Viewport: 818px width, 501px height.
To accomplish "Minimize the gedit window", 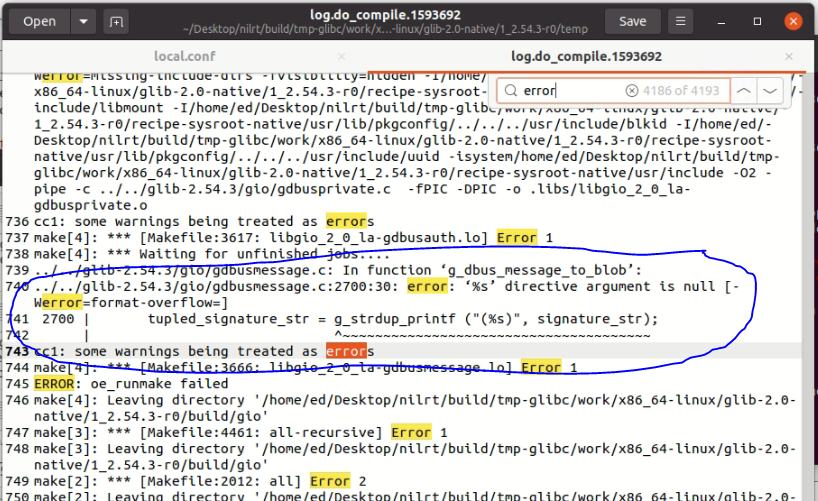I will tap(721, 22).
